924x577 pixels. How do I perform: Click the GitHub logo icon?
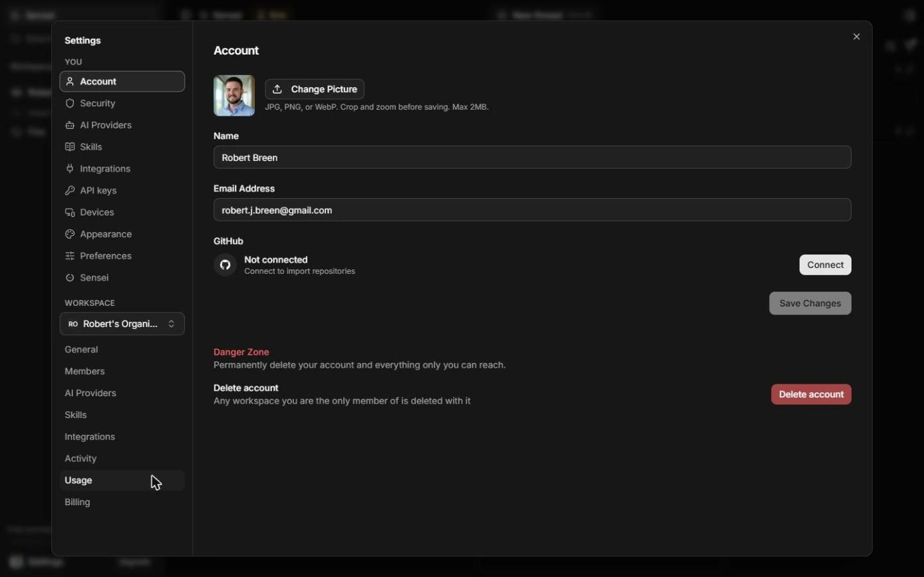tap(225, 265)
